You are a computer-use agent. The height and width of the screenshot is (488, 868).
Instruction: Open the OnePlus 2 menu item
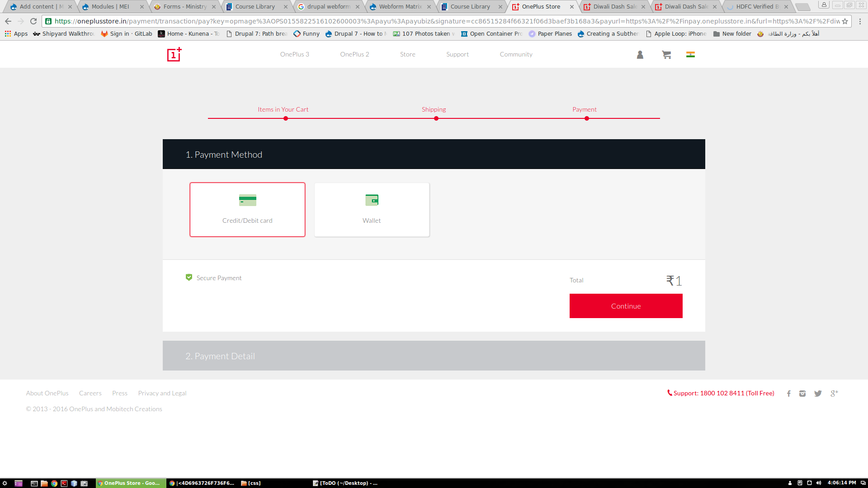coord(354,54)
